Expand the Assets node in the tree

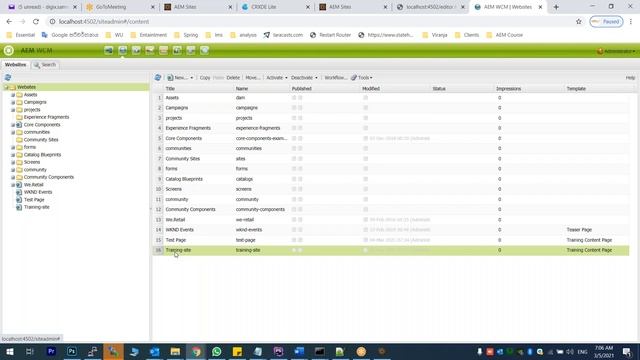(x=13, y=95)
